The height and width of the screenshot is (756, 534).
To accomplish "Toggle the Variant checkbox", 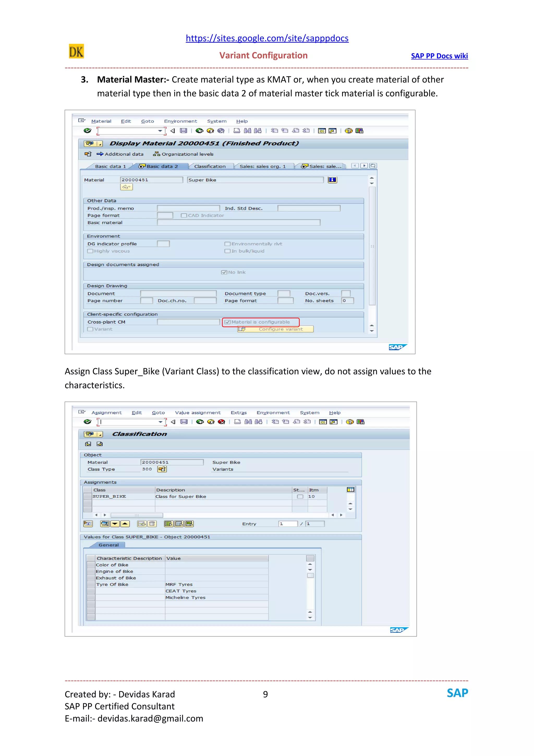I will [x=90, y=329].
